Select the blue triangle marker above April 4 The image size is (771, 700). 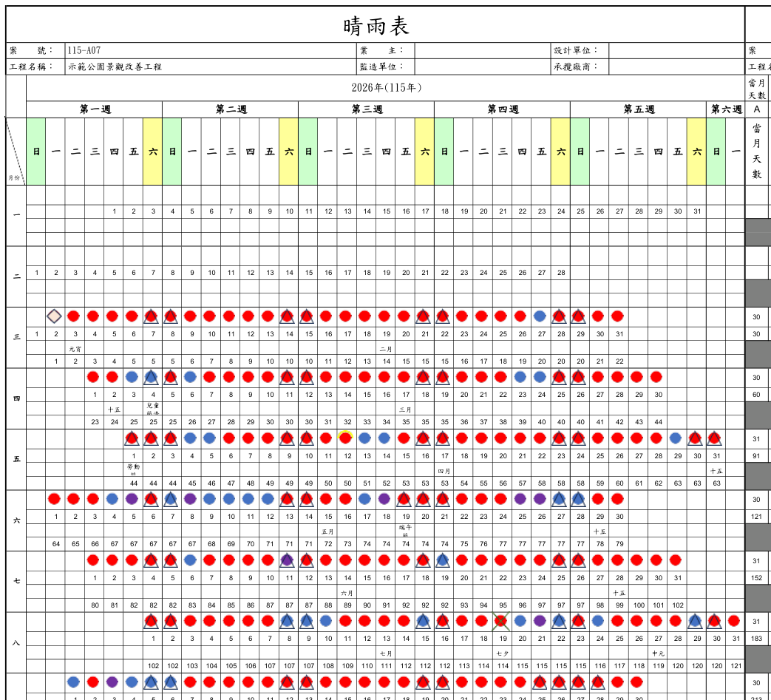click(152, 377)
